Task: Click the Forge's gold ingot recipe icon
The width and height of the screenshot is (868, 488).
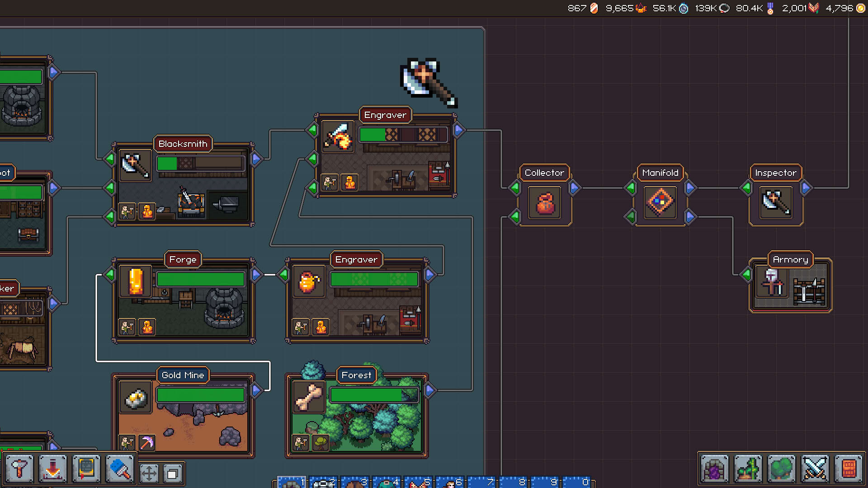Action: [x=135, y=281]
